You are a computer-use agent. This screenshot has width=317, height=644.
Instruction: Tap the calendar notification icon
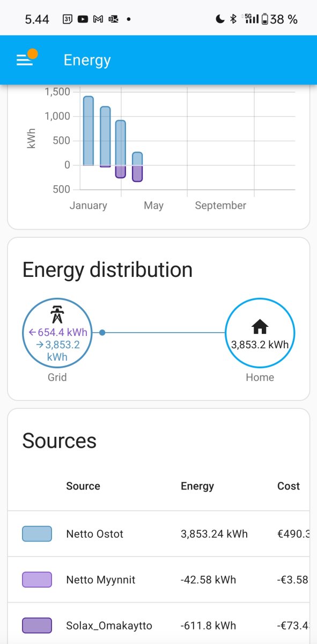pos(68,19)
